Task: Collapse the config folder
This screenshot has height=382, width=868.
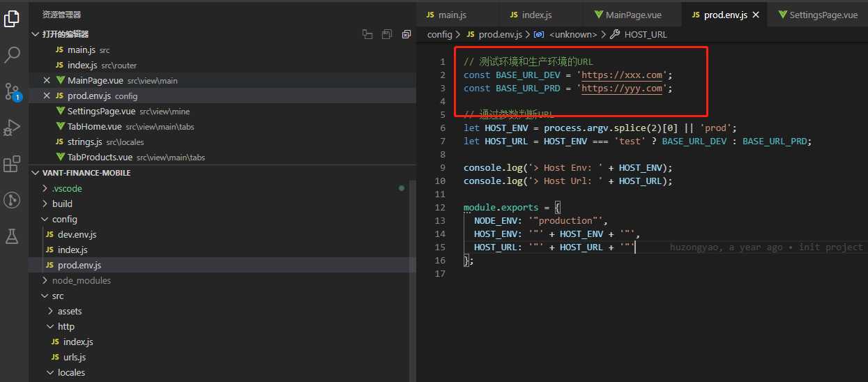Action: pyautogui.click(x=64, y=219)
